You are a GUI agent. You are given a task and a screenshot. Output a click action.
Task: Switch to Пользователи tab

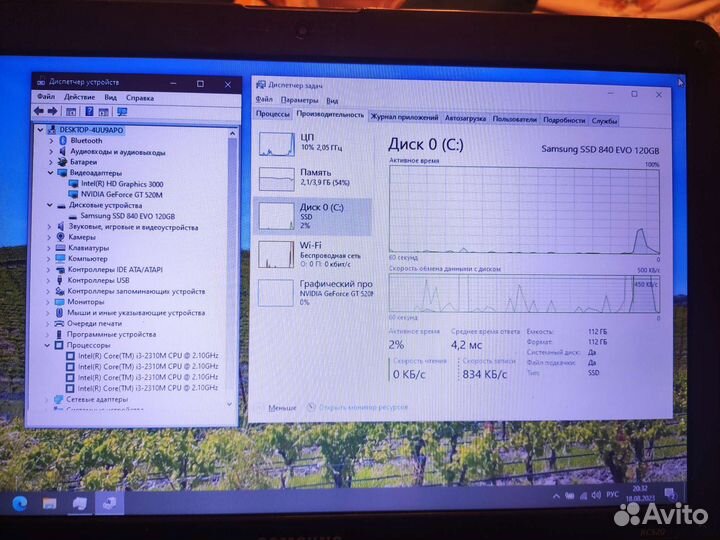[x=514, y=119]
